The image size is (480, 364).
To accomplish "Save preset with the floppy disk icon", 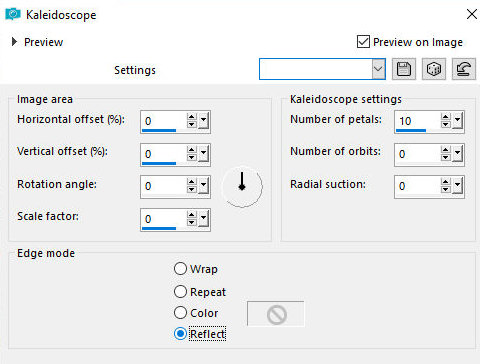I will [404, 69].
